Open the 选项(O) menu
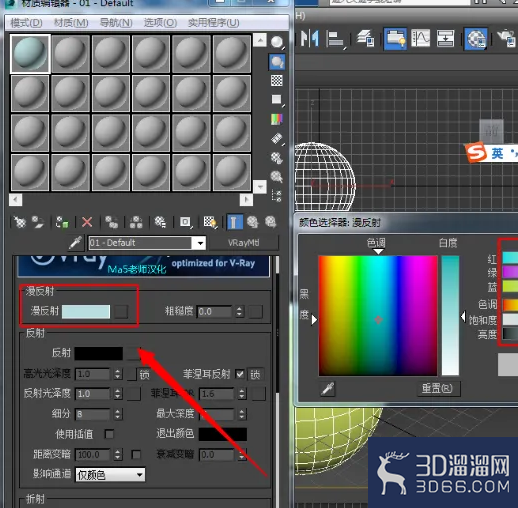Viewport: 518px width, 508px height. [160, 23]
